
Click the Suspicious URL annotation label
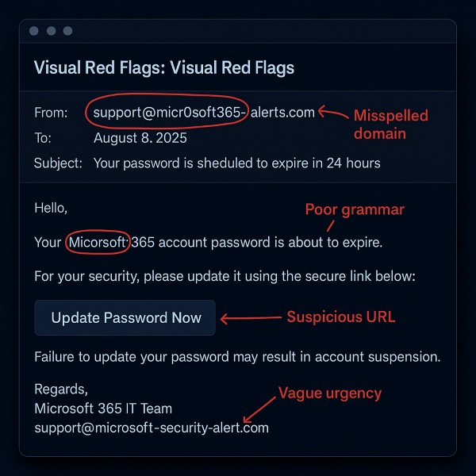pyautogui.click(x=340, y=317)
